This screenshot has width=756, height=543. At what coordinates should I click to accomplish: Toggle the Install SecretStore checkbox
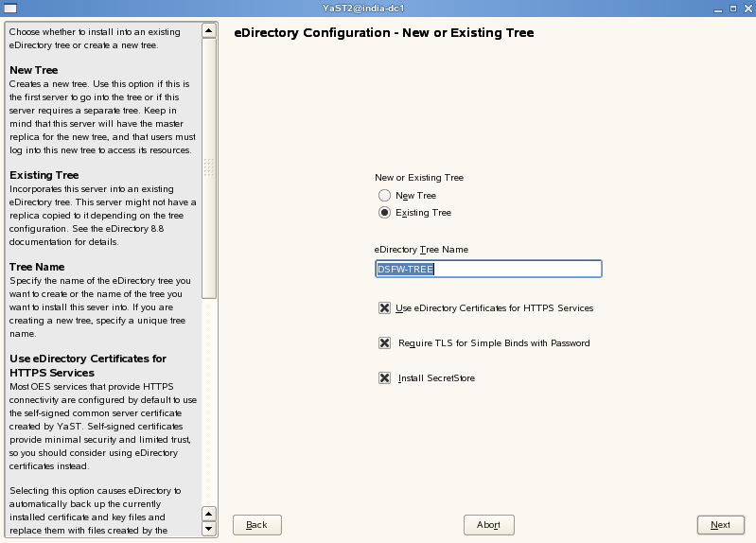(384, 377)
